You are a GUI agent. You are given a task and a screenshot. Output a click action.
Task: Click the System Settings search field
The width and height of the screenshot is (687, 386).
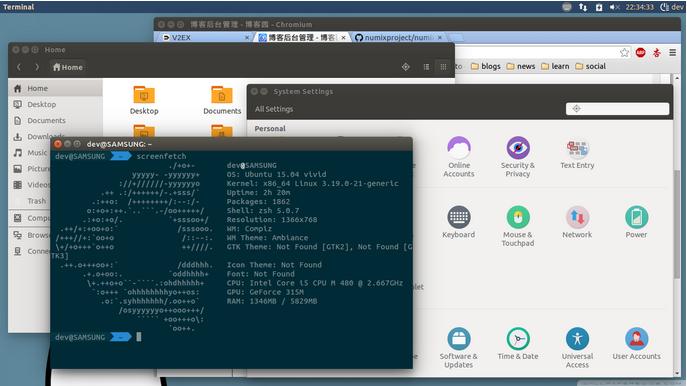(x=617, y=109)
